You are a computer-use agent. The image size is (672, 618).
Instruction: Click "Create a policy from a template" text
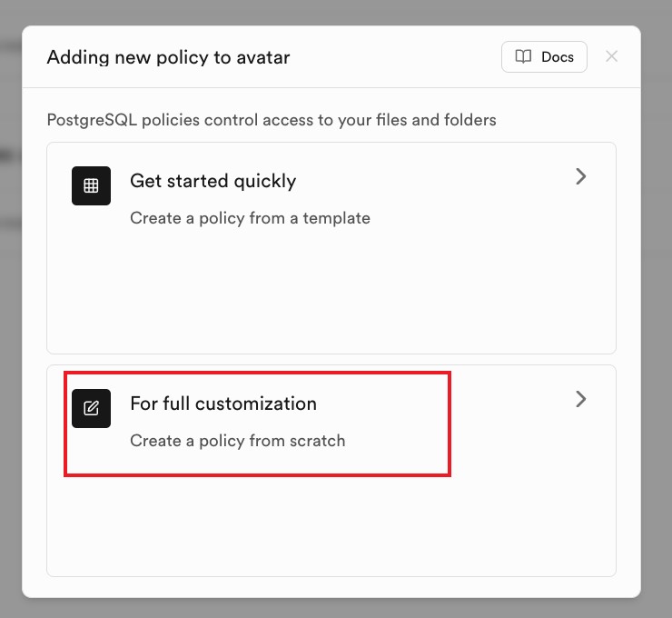click(x=250, y=218)
